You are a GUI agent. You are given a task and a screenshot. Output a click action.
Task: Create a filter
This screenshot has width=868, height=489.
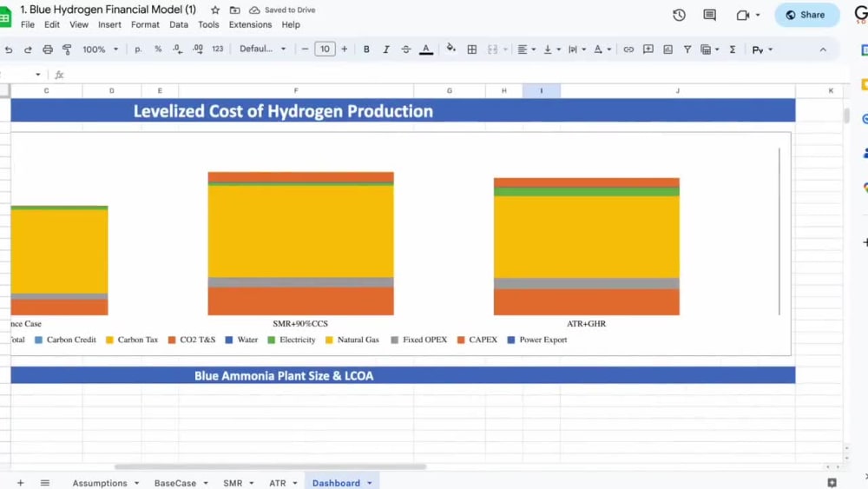687,50
